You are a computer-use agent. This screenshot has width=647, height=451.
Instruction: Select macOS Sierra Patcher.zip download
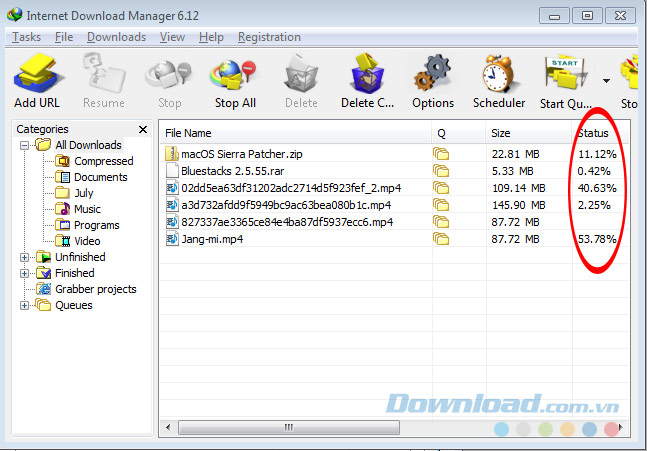click(x=242, y=154)
